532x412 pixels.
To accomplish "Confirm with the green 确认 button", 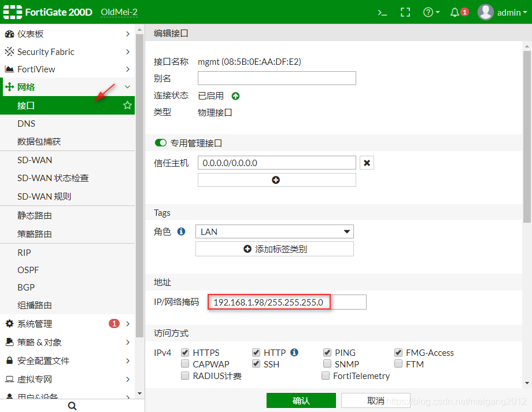I will coord(301,400).
